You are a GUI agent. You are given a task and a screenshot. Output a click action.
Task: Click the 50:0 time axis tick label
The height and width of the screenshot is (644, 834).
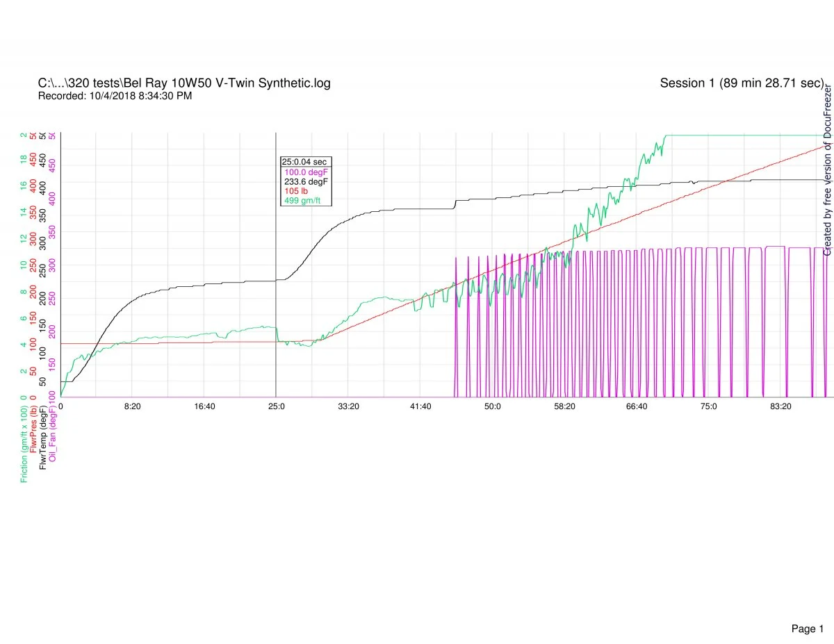(x=493, y=406)
